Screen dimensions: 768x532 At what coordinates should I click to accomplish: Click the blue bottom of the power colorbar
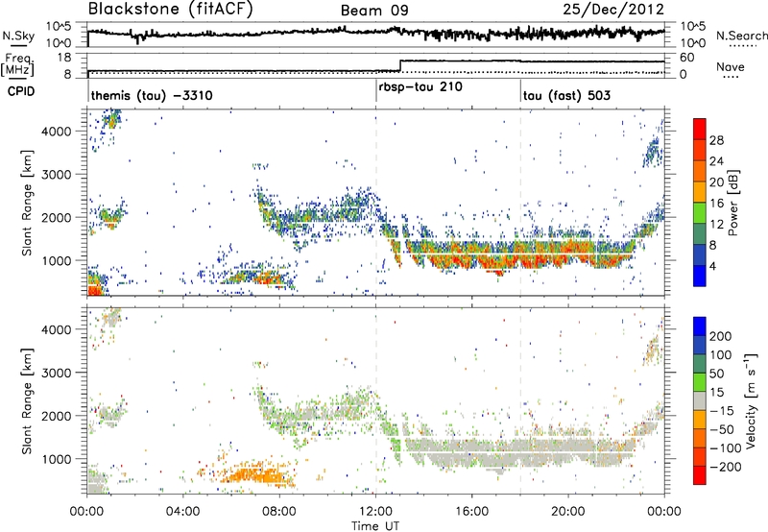point(700,276)
